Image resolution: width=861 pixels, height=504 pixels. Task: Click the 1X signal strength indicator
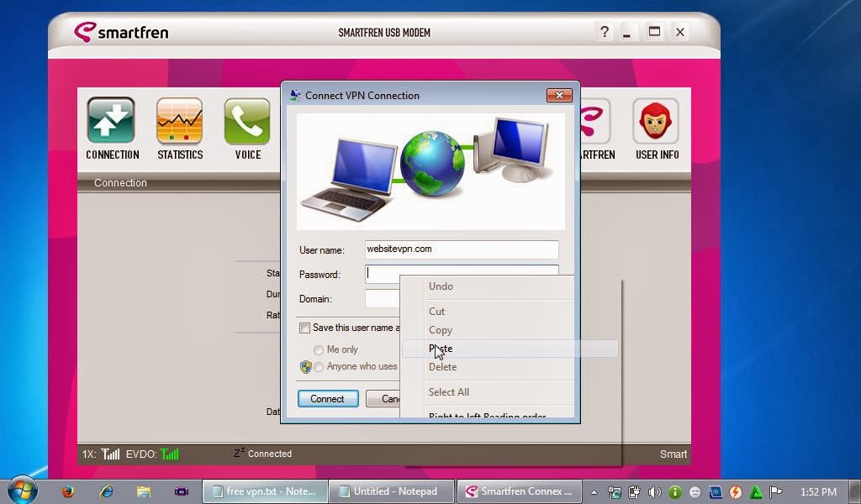pyautogui.click(x=110, y=454)
